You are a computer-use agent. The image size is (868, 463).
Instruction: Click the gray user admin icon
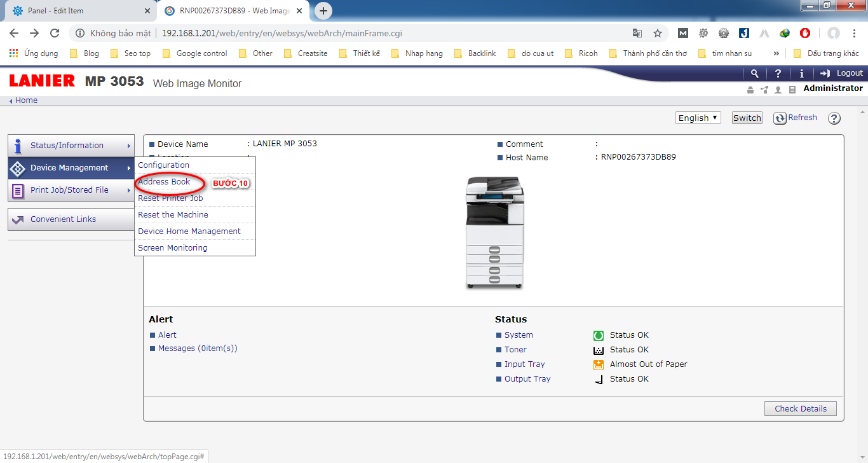click(778, 90)
